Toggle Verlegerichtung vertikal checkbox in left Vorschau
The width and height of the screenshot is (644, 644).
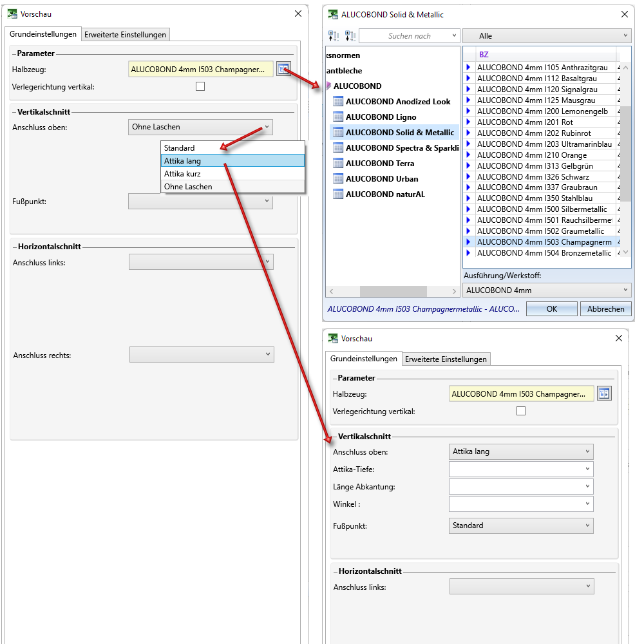[x=200, y=86]
